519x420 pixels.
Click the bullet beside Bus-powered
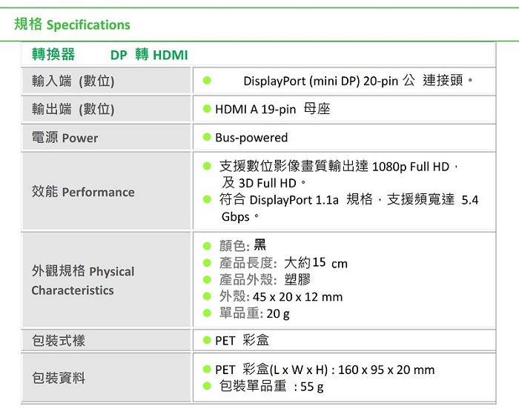coord(207,137)
